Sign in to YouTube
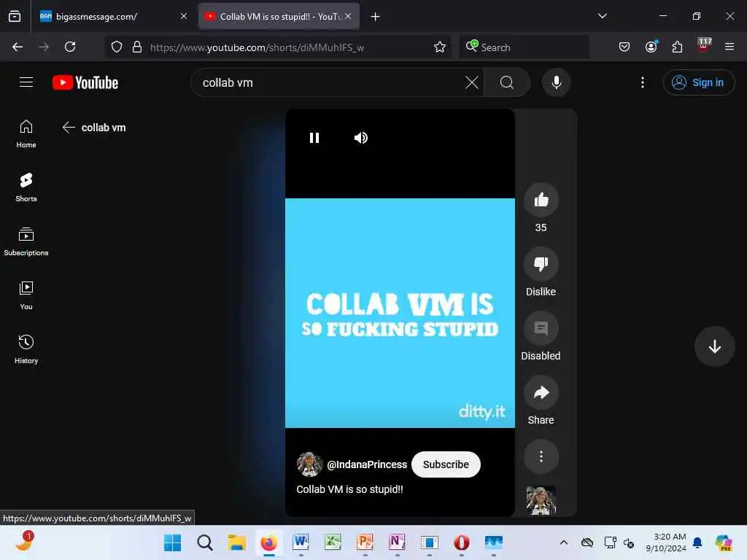 pyautogui.click(x=698, y=82)
